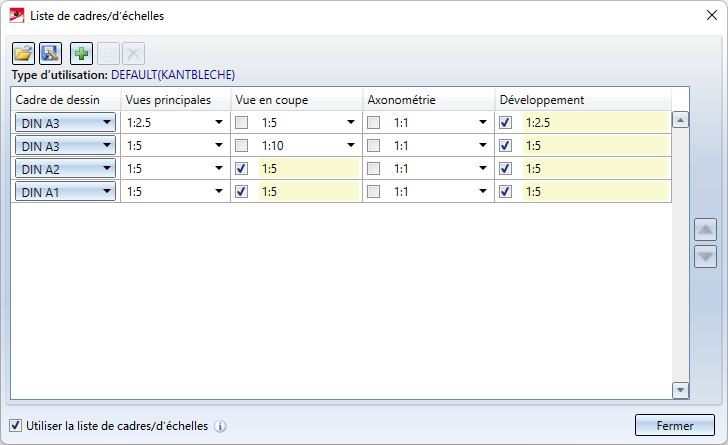Click the Fermer button
Viewport: 728px width, 445px height.
pyautogui.click(x=674, y=425)
